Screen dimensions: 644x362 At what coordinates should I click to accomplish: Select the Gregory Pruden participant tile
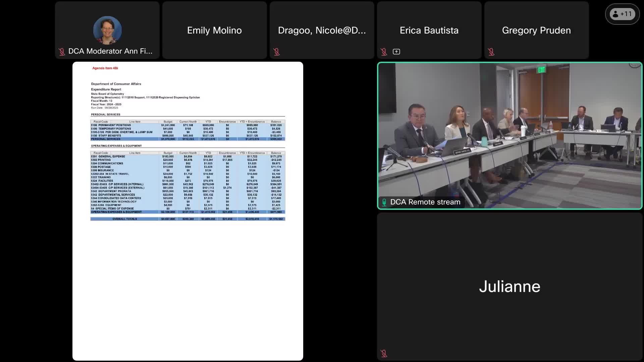pos(536,30)
